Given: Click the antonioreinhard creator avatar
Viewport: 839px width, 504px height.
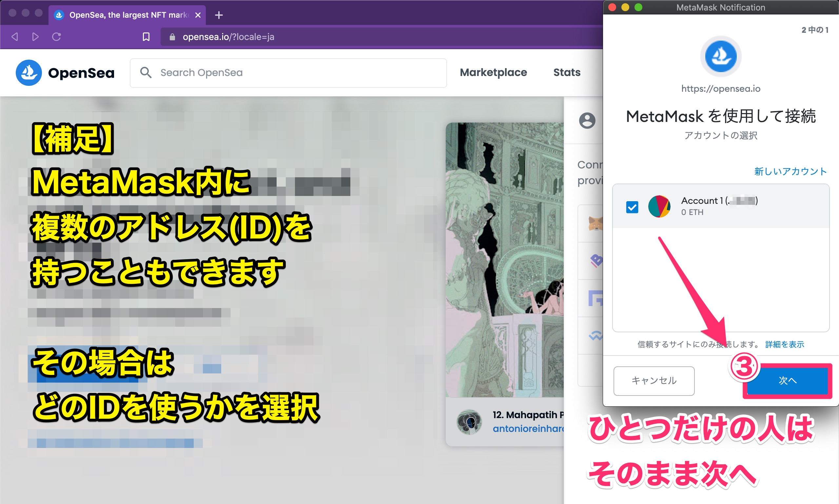Looking at the screenshot, I should [469, 422].
